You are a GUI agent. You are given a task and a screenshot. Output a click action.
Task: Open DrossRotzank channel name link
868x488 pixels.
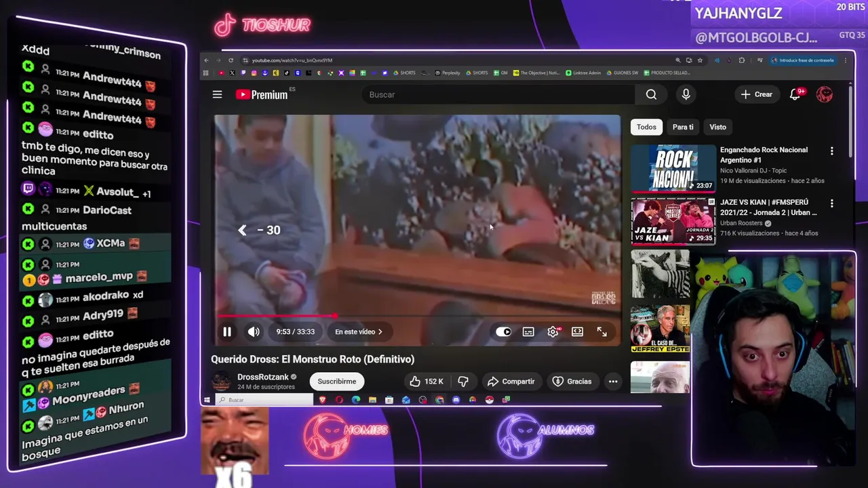pos(262,377)
